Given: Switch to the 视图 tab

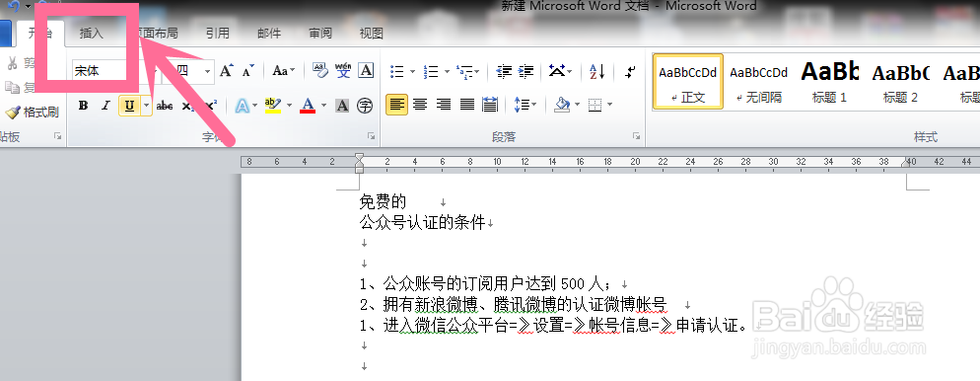Looking at the screenshot, I should pos(372,34).
